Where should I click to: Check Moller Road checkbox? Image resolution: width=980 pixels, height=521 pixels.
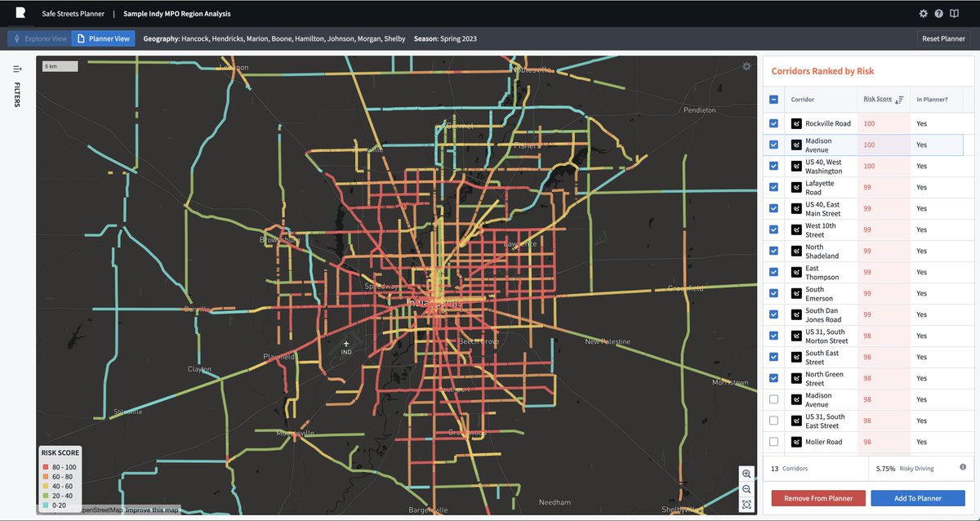(x=773, y=442)
